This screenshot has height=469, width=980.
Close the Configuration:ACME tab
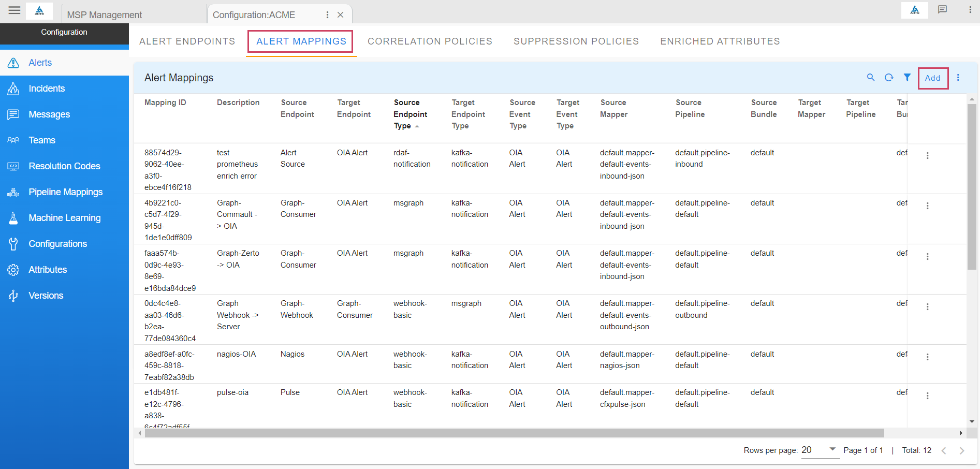pos(341,15)
